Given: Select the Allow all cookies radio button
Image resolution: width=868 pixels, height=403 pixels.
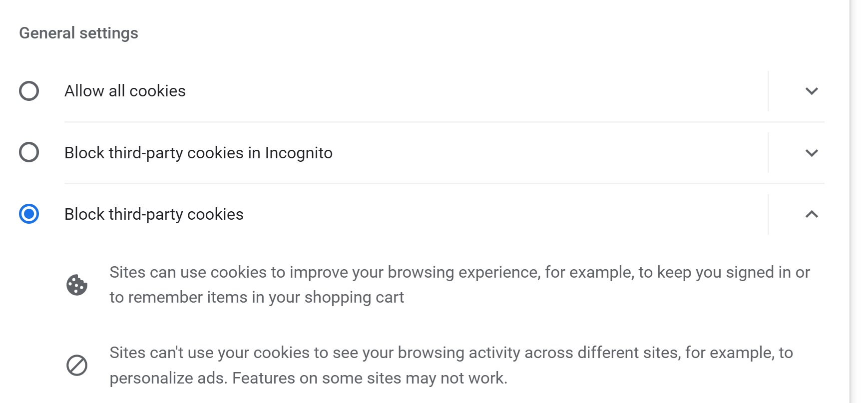Looking at the screenshot, I should pos(29,91).
